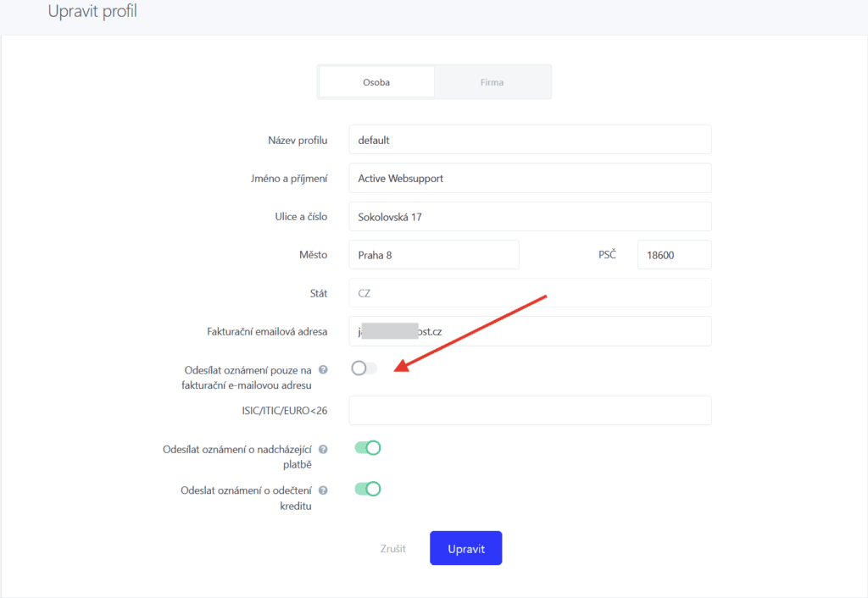Edit the Jméno a příjmení field
Screen dimensions: 868x598
[x=531, y=178]
